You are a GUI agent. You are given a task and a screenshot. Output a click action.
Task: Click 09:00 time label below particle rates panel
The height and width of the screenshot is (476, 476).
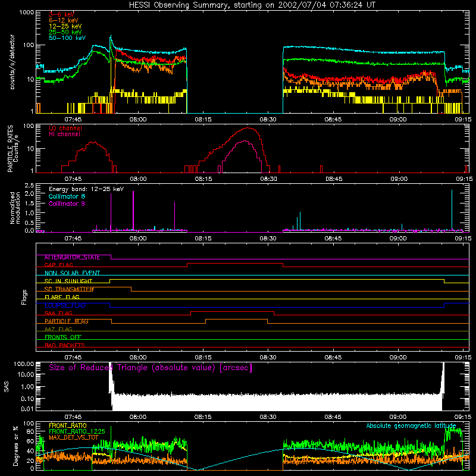click(399, 179)
